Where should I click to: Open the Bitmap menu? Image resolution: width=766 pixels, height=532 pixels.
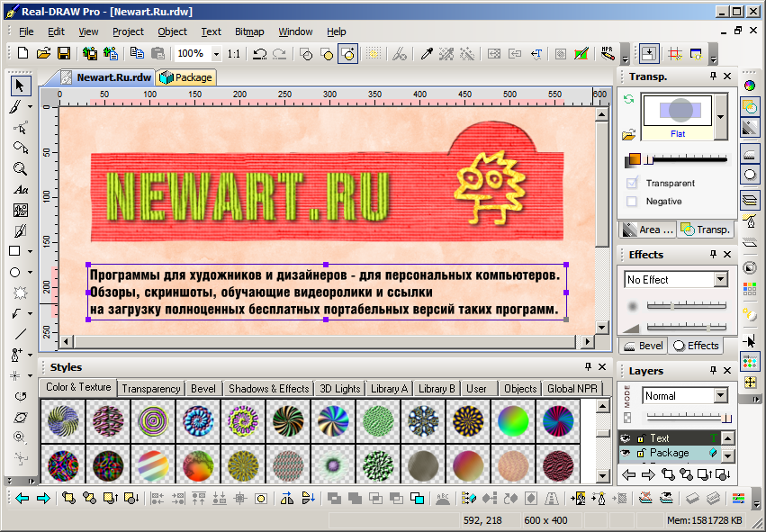coord(249,32)
